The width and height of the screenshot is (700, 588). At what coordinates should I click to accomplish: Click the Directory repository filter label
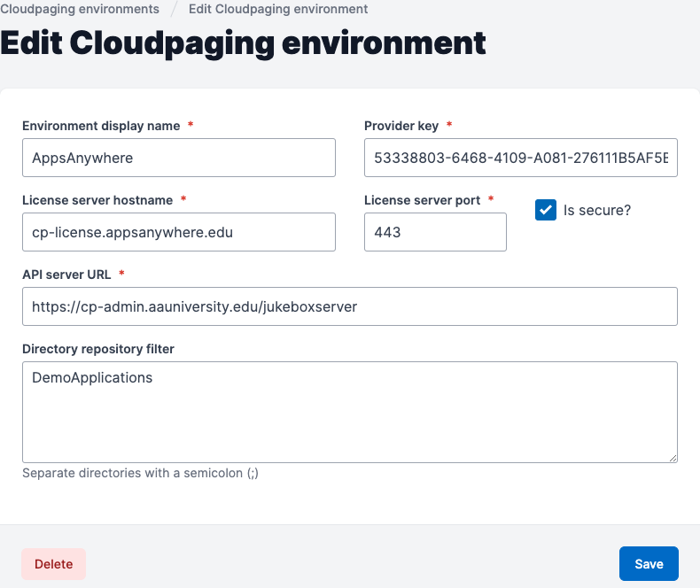click(98, 349)
